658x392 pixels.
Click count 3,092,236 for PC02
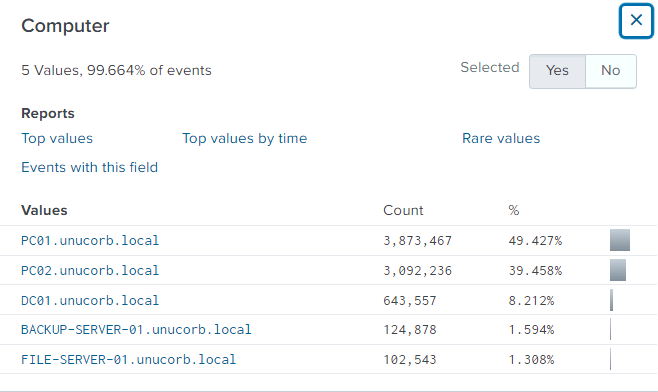(x=418, y=270)
